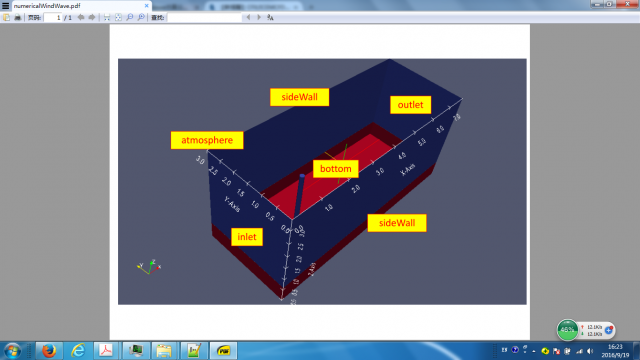This screenshot has width=640, height=360.
Task: Click the 'atmosphere' label in the PDF
Action: 207,140
